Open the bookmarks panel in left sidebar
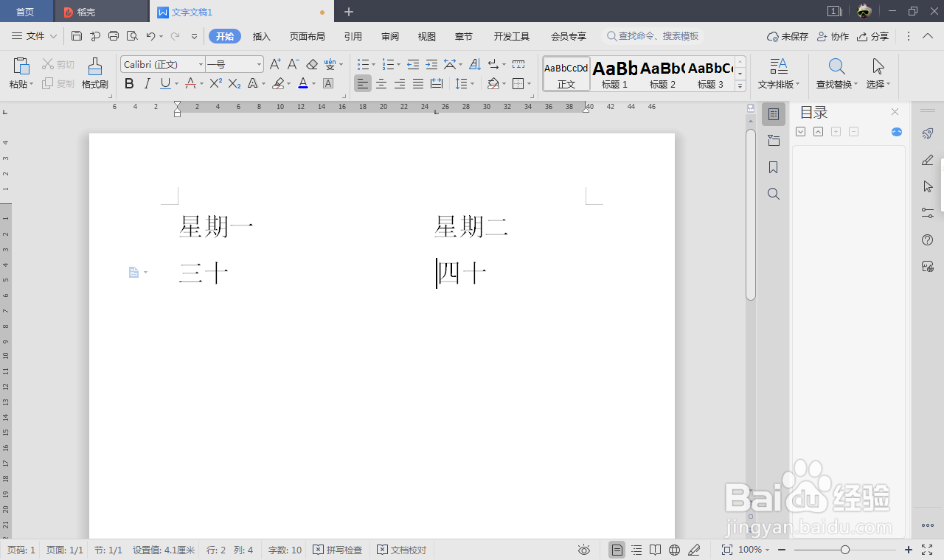Screen dimensions: 944x560 click(773, 167)
